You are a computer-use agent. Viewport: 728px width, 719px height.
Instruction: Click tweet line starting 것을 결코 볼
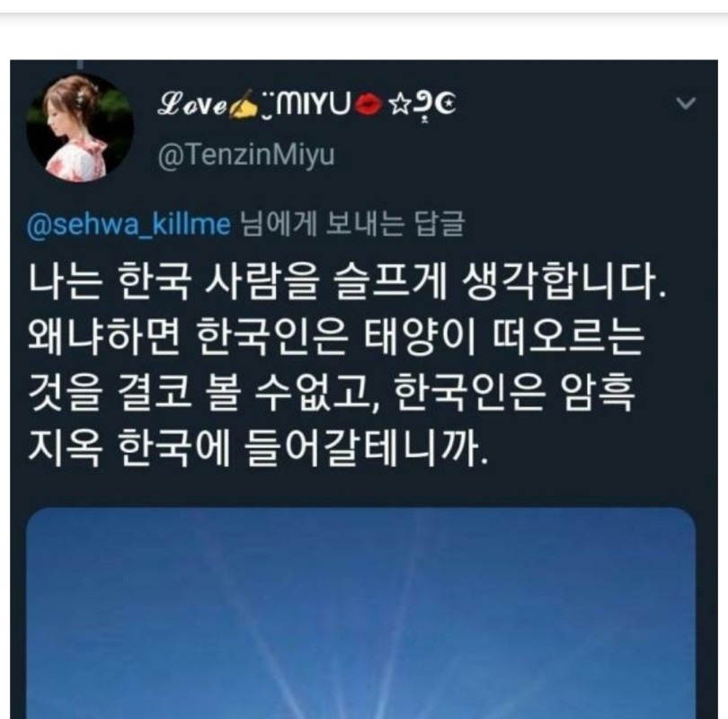pos(331,392)
